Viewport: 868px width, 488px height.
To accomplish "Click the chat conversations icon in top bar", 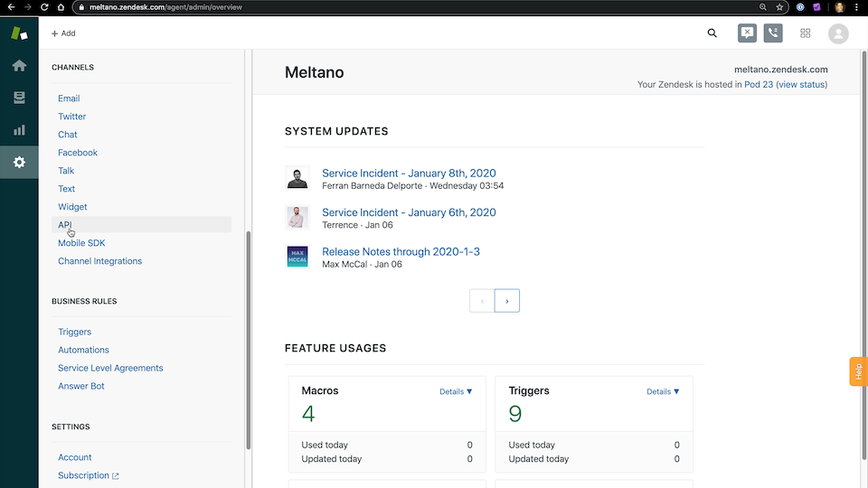I will click(x=747, y=33).
